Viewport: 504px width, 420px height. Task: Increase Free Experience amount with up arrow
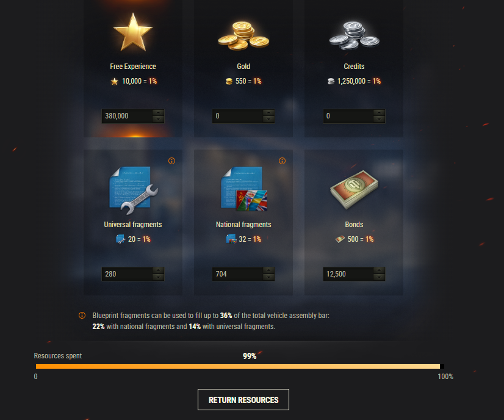click(158, 112)
